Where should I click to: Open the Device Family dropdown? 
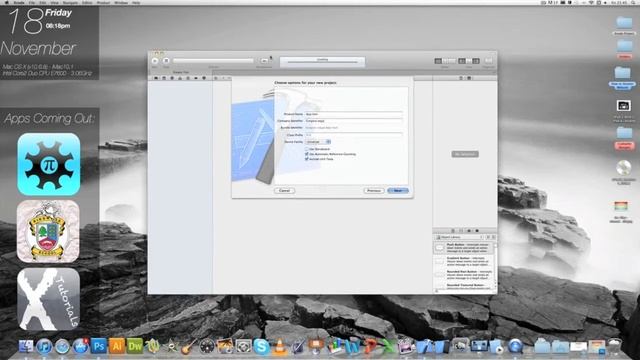[x=318, y=142]
